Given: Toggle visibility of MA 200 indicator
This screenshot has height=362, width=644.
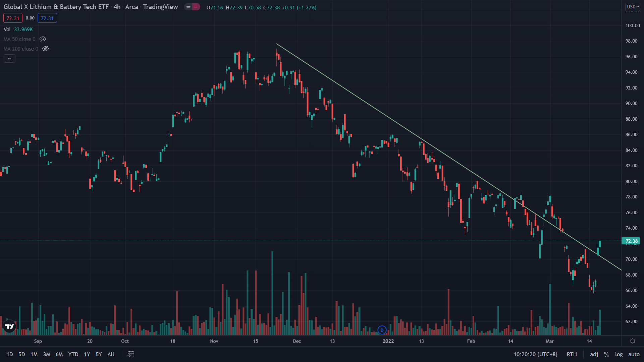Looking at the screenshot, I should [x=46, y=49].
